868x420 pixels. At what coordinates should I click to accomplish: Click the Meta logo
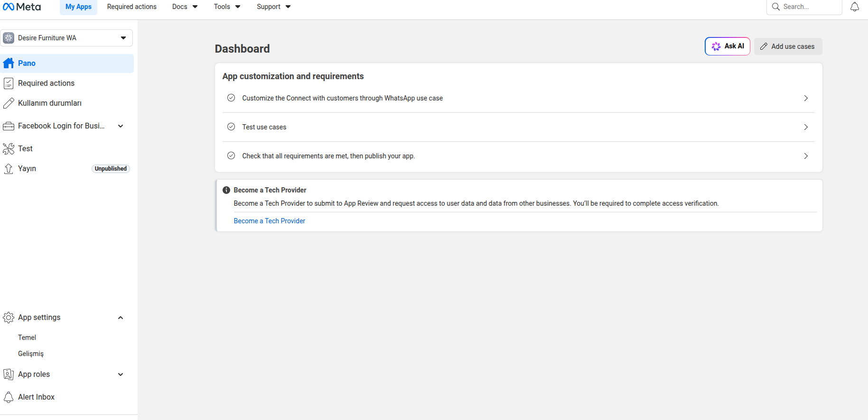point(22,7)
